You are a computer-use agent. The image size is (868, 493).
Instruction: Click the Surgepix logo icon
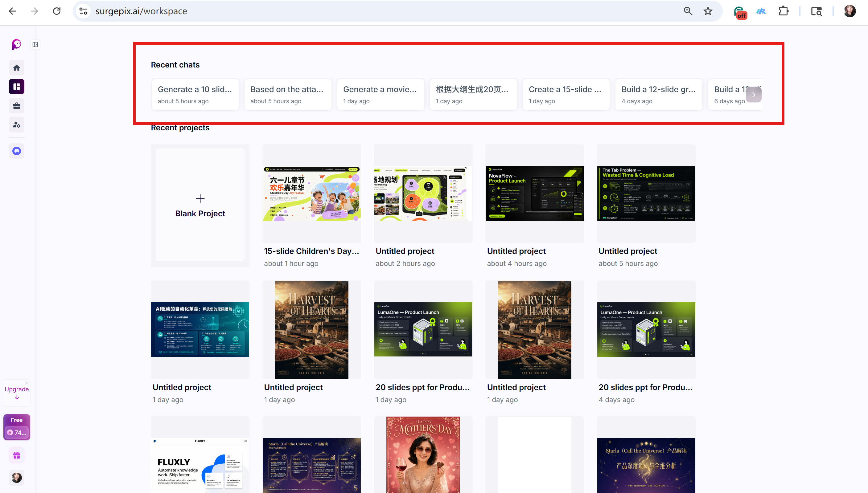(16, 44)
